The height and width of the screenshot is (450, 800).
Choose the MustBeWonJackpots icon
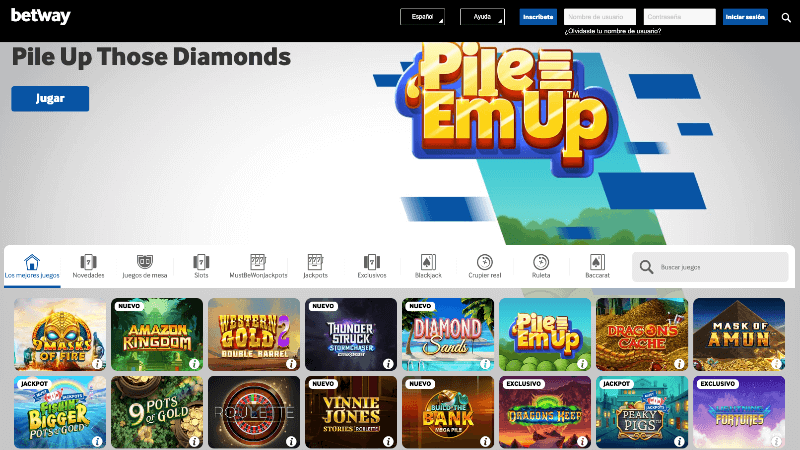click(258, 262)
